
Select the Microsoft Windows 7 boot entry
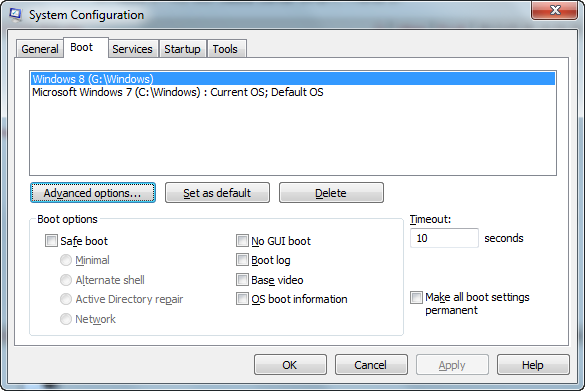coord(293,92)
